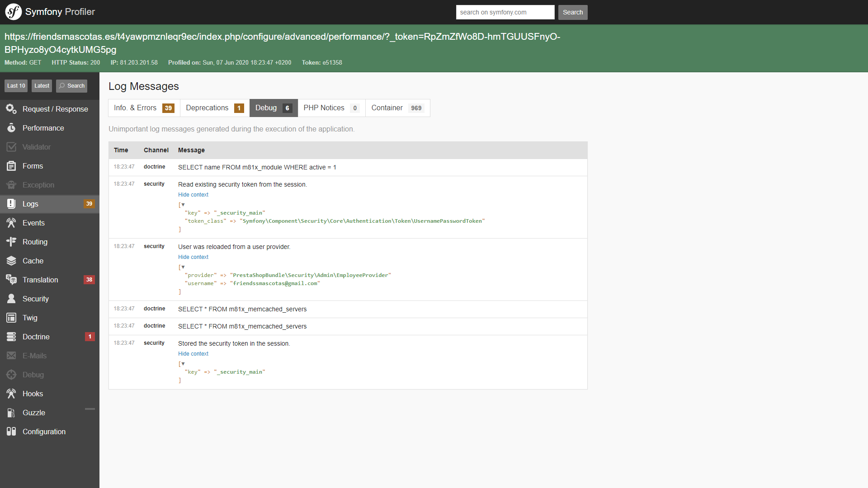Collapse the last security_main context array arrow
This screenshot has height=488, width=868.
183,364
